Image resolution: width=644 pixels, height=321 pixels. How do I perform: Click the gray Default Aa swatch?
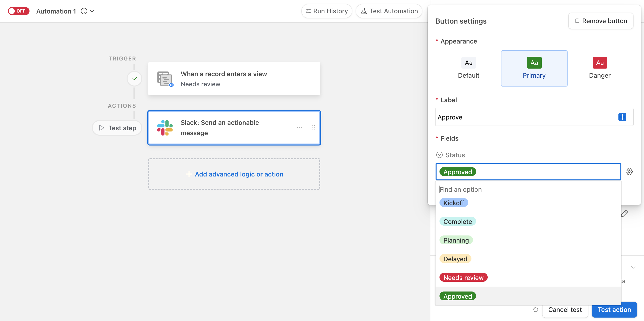468,63
